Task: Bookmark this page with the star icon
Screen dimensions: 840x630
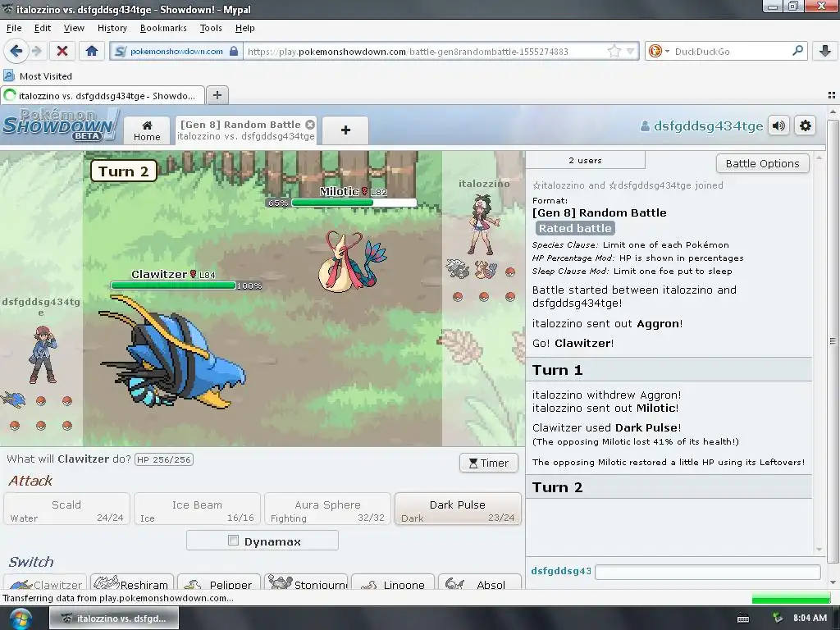Action: [x=614, y=52]
